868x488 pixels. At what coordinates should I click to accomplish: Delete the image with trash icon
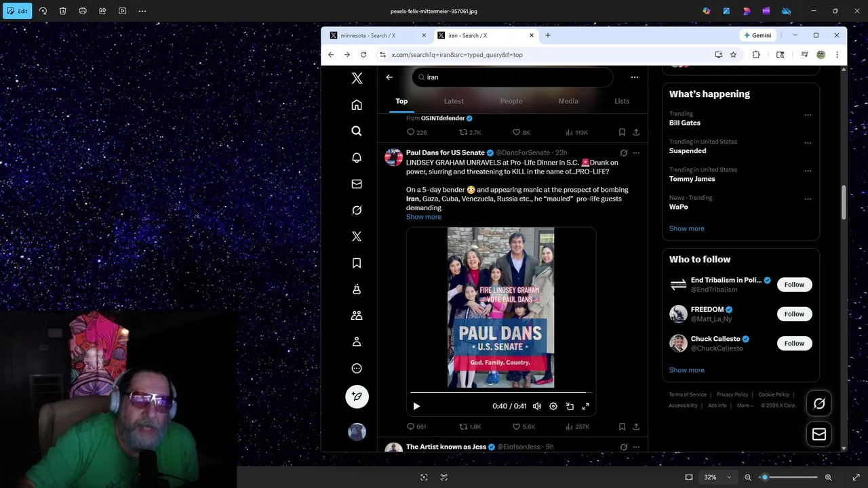[x=62, y=11]
